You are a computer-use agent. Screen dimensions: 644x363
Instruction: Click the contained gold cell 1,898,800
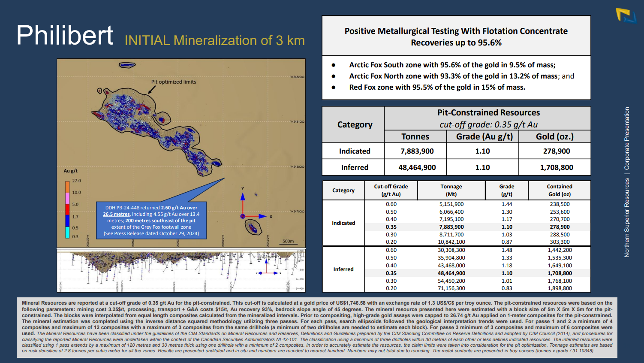click(x=560, y=288)
